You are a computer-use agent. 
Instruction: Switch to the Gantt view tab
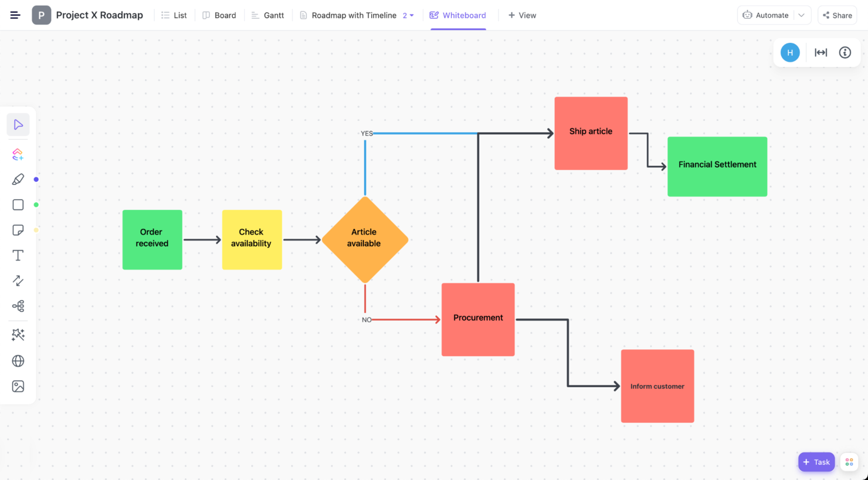click(267, 15)
